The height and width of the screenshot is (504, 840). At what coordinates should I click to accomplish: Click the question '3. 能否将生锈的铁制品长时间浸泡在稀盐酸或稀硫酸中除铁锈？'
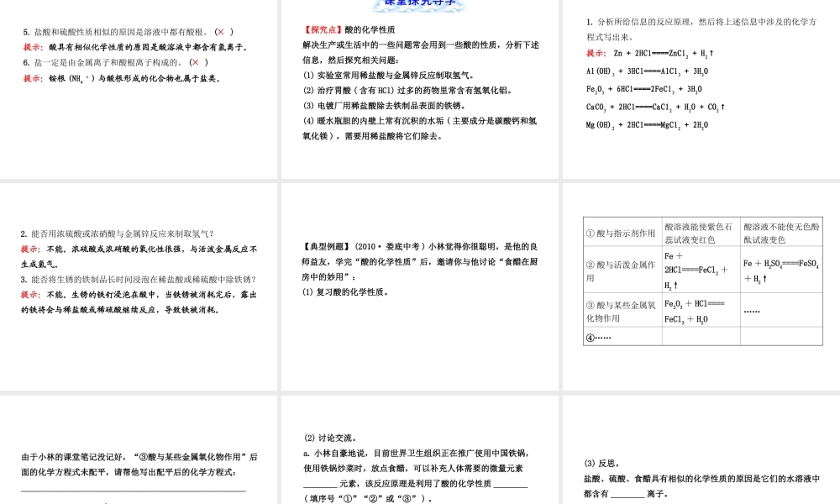[x=139, y=280]
